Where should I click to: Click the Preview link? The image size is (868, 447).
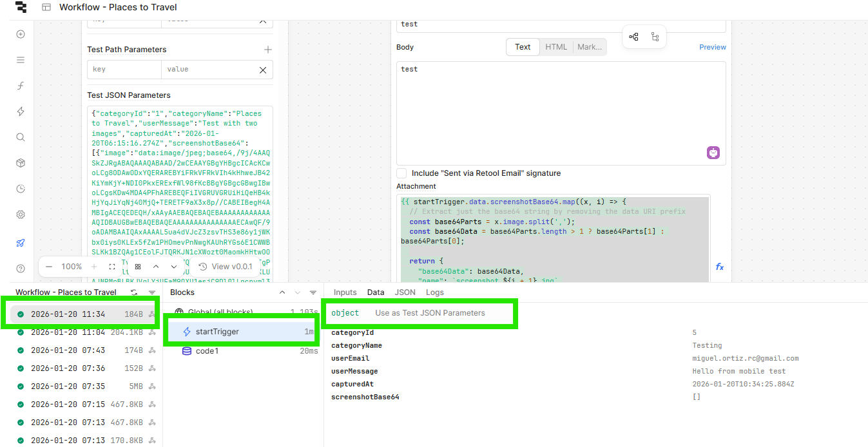[712, 47]
